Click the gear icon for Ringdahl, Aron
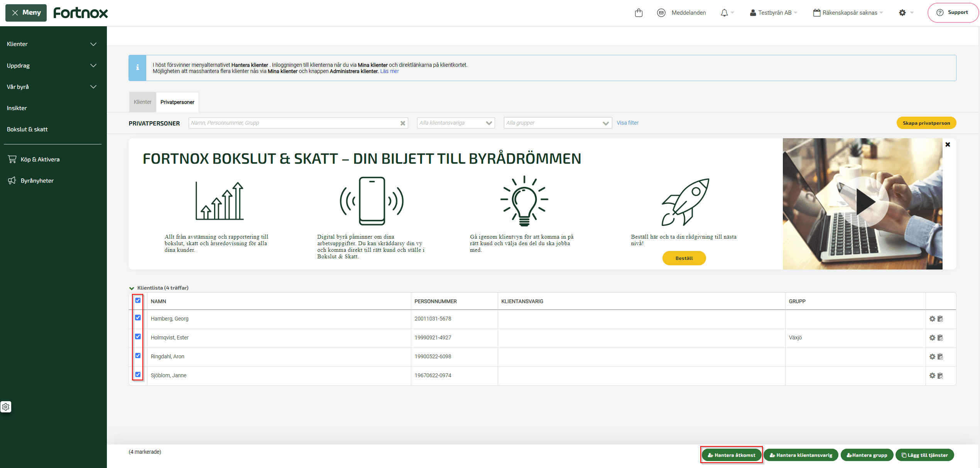Viewport: 980px width, 468px height. (x=932, y=357)
